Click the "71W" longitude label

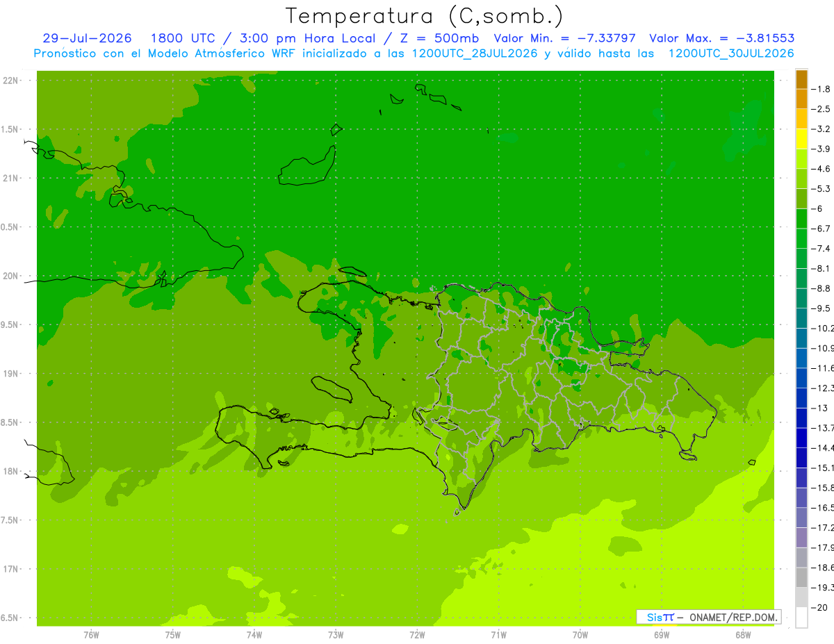[x=498, y=635]
